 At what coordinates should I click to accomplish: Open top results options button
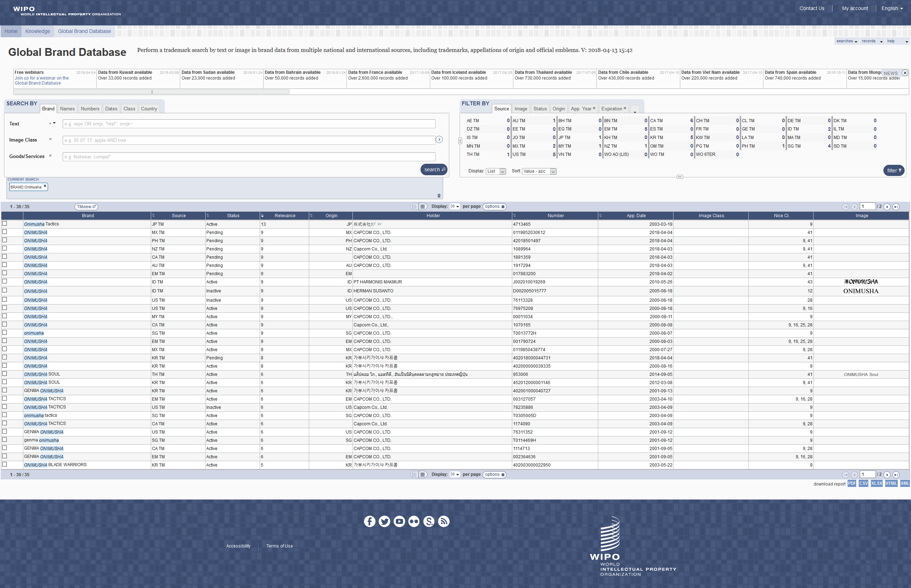point(494,206)
